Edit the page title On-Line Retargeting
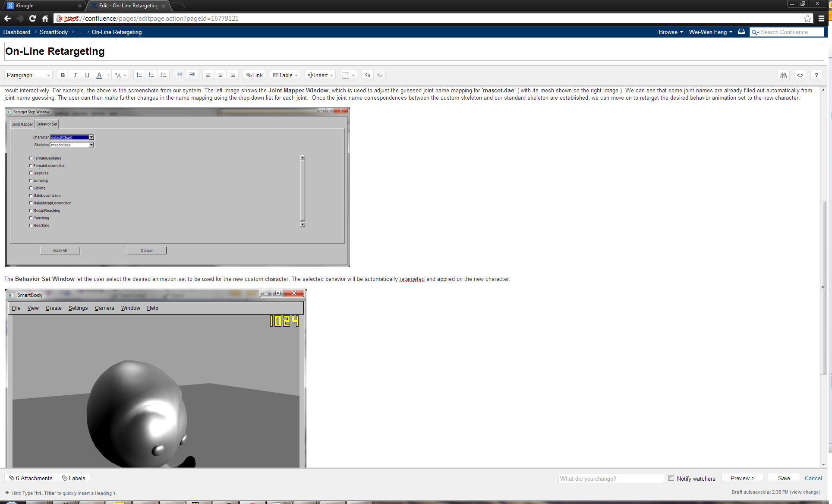The height and width of the screenshot is (504, 832). pyautogui.click(x=414, y=51)
